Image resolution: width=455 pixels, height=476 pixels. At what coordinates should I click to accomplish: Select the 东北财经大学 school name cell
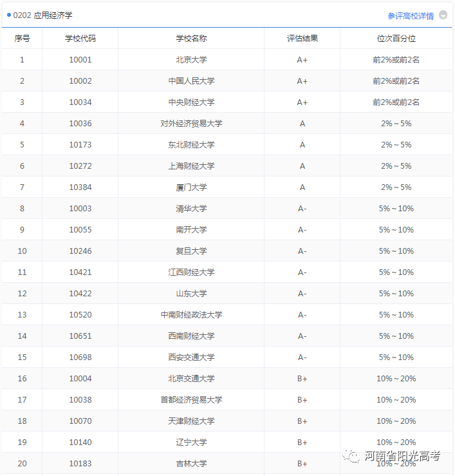191,145
